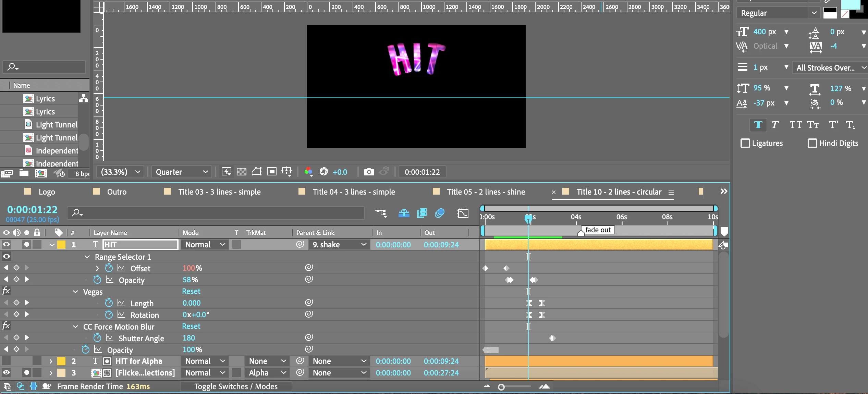The width and height of the screenshot is (868, 394).
Task: Click the light cyan fill color swatch
Action: tap(851, 4)
